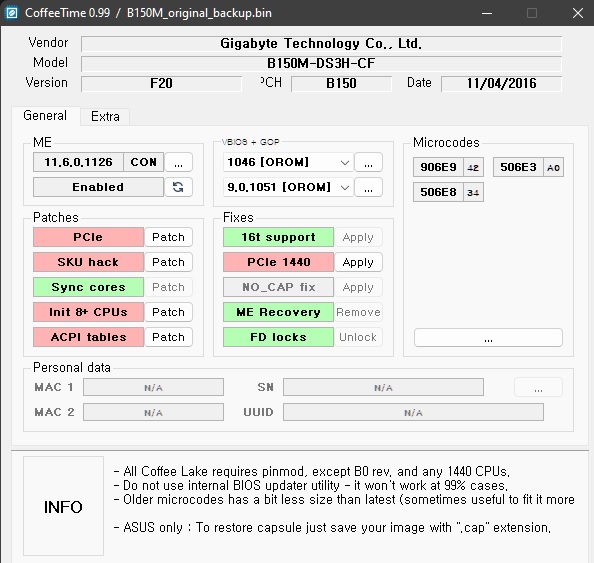
Task: Click the SKU hack status indicator
Action: (x=88, y=262)
